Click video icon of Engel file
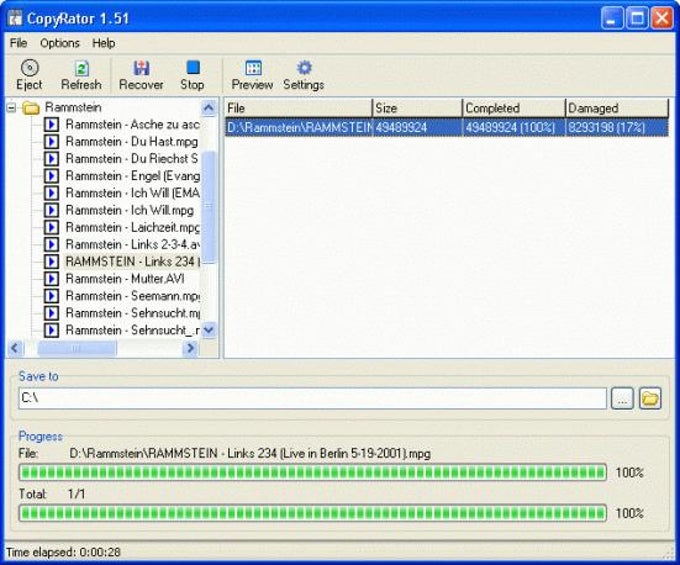680x565 pixels. click(51, 176)
